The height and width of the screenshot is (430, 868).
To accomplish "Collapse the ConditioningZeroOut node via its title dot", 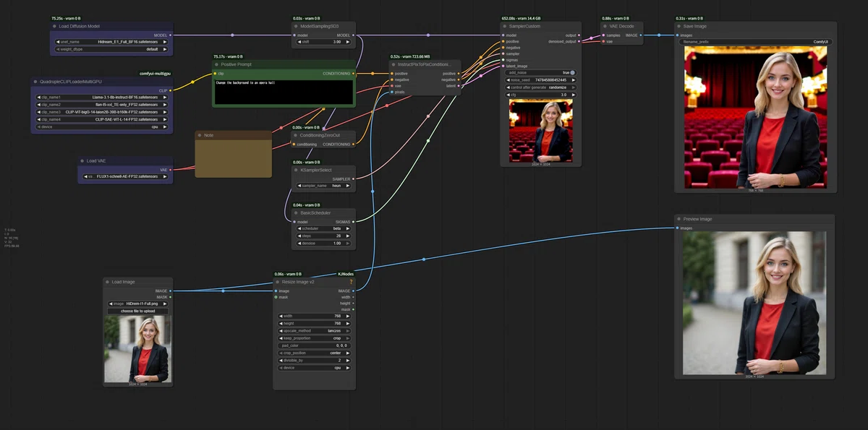I will point(296,135).
